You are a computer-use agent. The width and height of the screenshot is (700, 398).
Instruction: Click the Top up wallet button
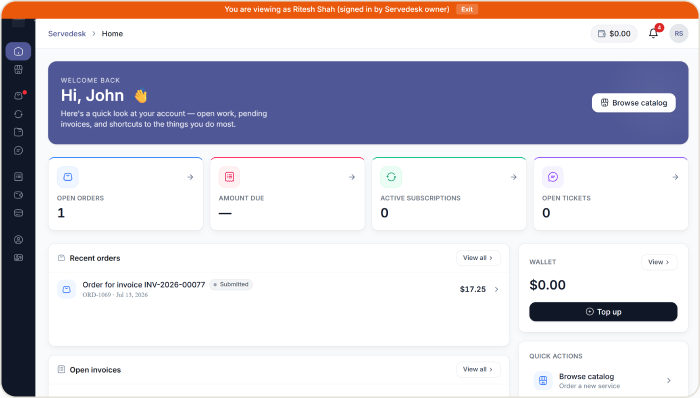pos(603,311)
